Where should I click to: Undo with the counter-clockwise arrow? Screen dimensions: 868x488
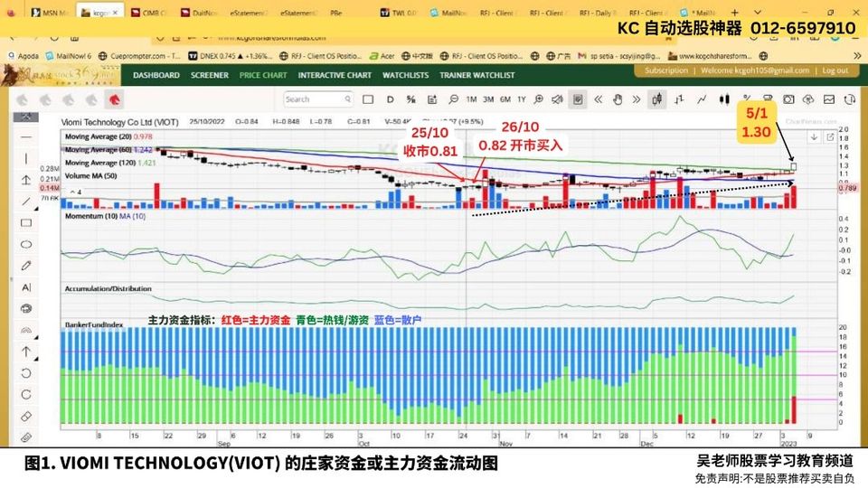(x=26, y=373)
